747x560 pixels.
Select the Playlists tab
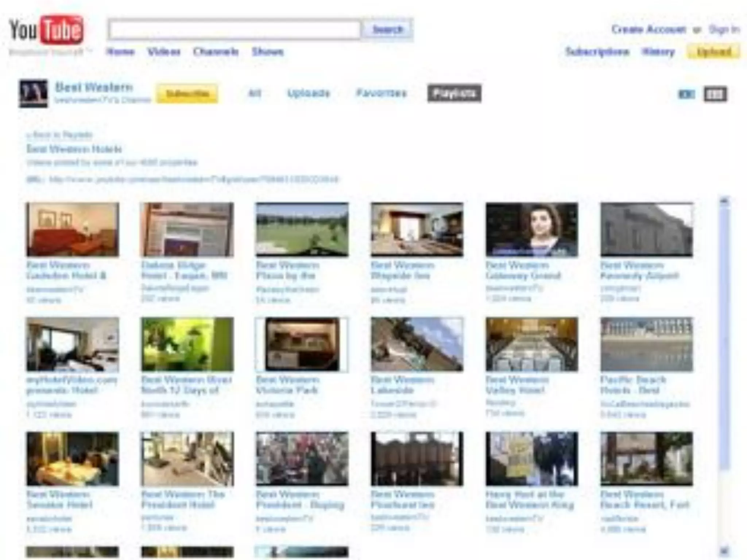click(454, 93)
